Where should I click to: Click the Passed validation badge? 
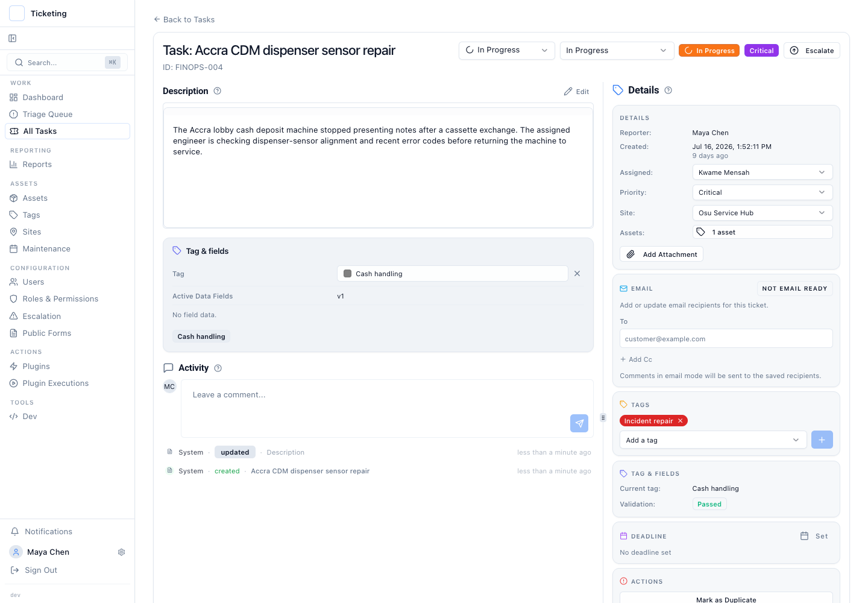pyautogui.click(x=709, y=504)
